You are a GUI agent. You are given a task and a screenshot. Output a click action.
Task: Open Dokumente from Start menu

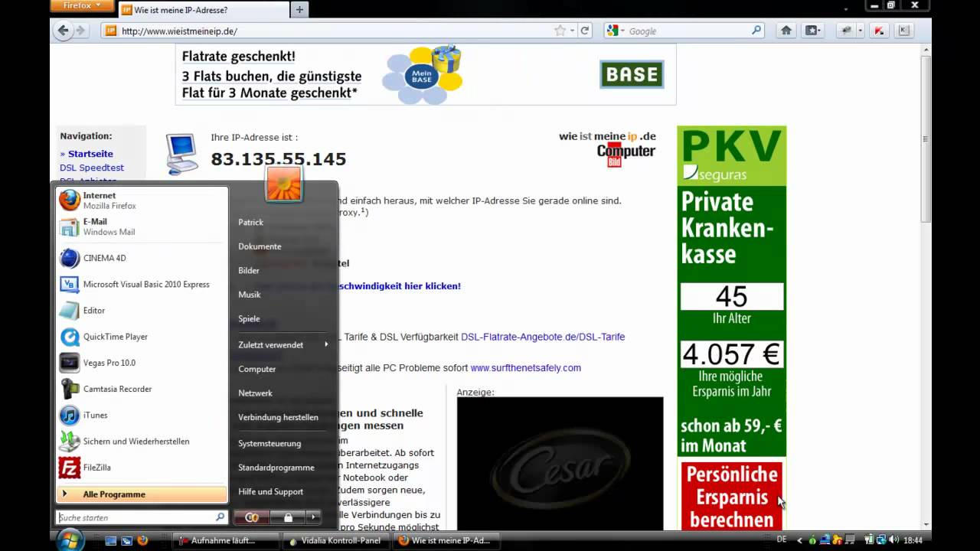coord(260,246)
